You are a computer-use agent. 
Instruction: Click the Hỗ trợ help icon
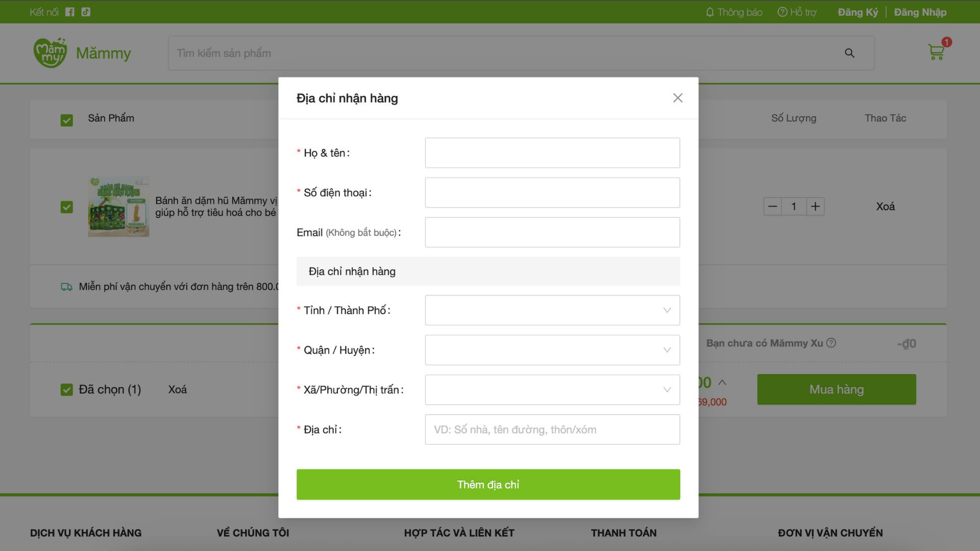[782, 12]
